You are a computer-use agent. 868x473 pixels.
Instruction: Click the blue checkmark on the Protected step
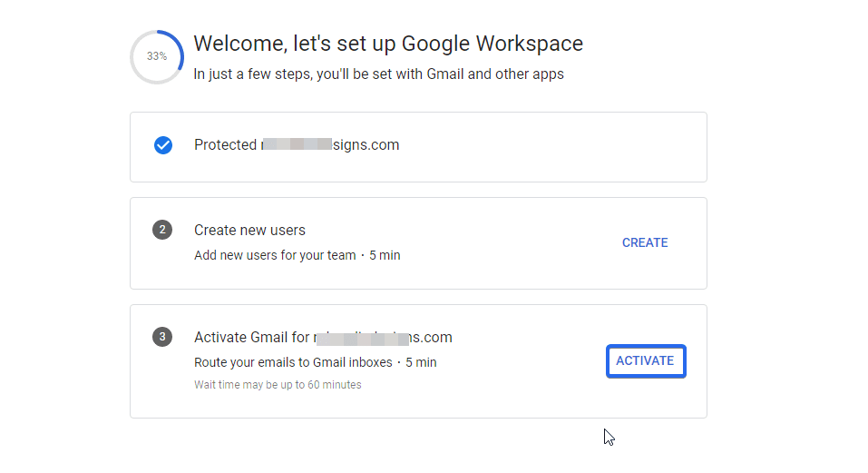click(163, 145)
